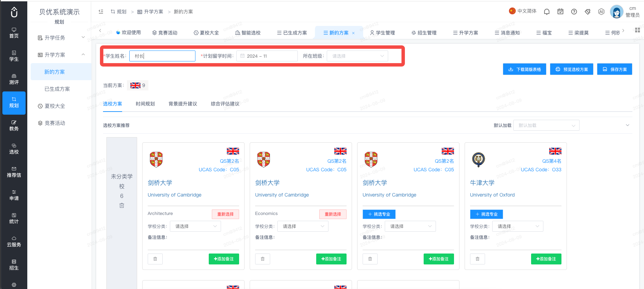Image resolution: width=644 pixels, height=289 pixels.
Task: Click trash icon under 未分类学校
Action: pos(122,205)
